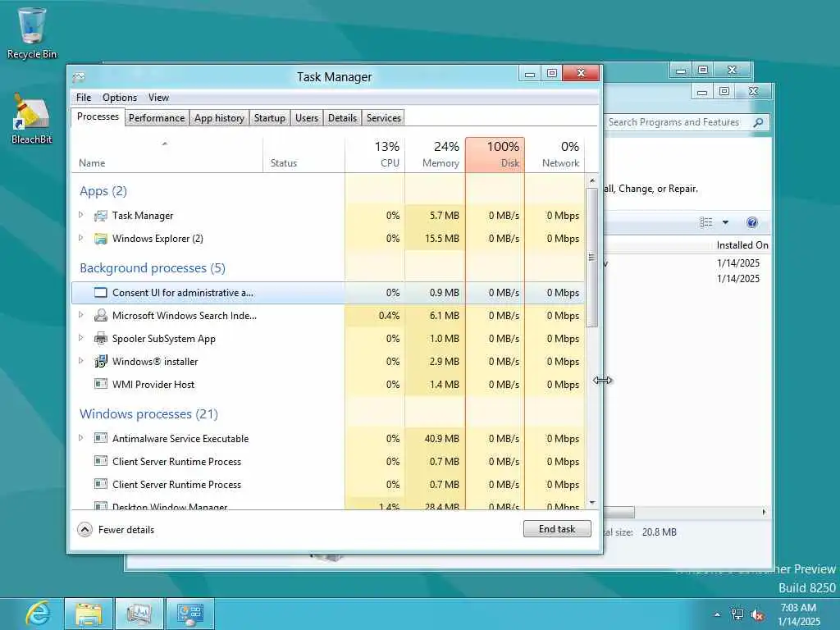The width and height of the screenshot is (840, 630).
Task: Click the Windows installer process icon
Action: [x=100, y=362]
